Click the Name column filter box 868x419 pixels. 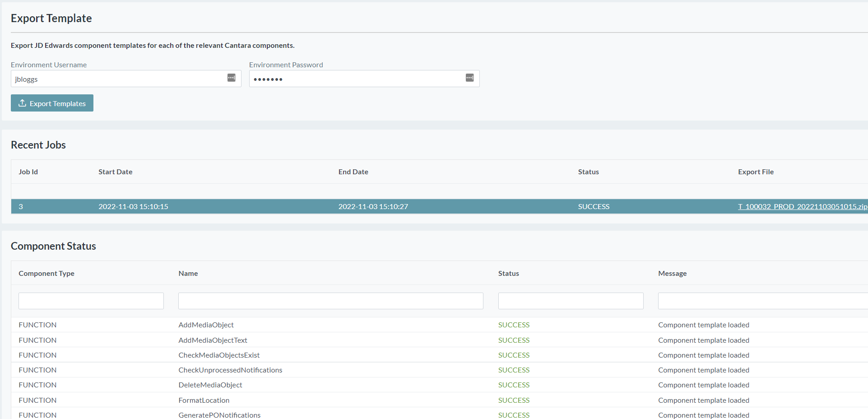330,301
